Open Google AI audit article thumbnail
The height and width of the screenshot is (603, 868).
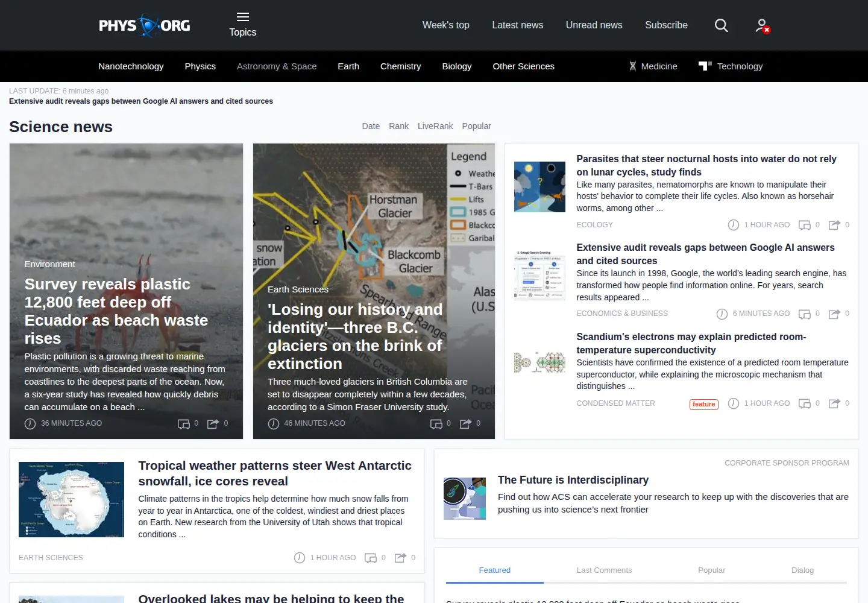click(x=539, y=276)
